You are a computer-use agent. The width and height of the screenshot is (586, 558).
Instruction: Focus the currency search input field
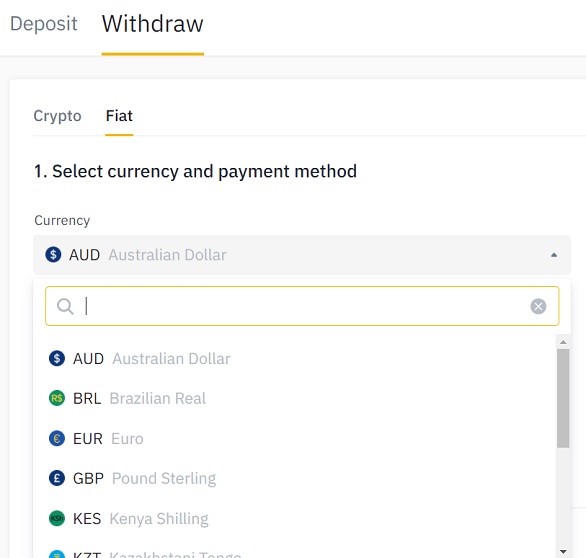tap(302, 306)
